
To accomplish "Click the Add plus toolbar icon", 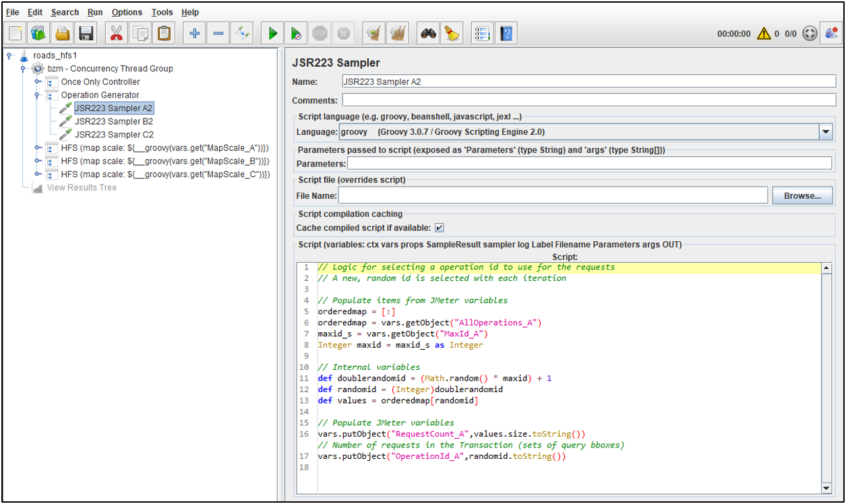I will coord(195,33).
